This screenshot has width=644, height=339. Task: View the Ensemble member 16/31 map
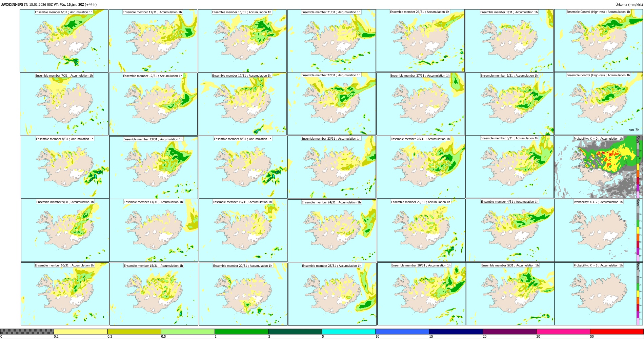(242, 41)
